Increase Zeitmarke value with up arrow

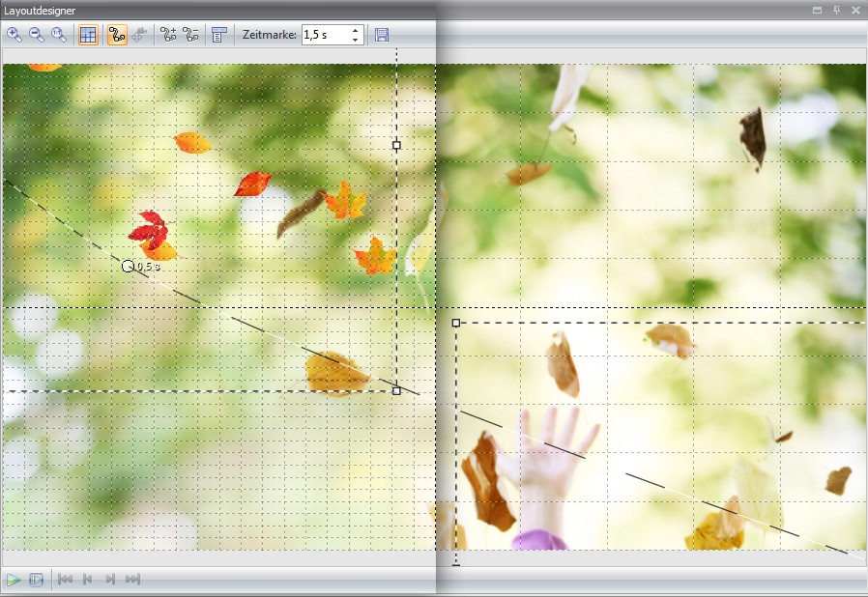pos(356,30)
